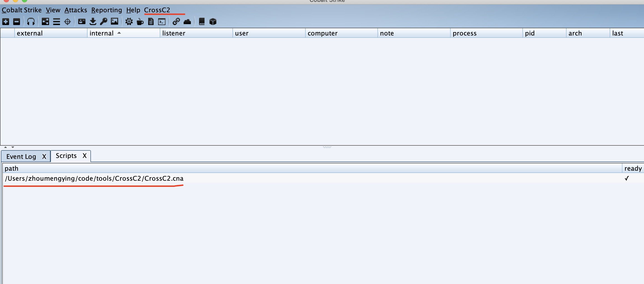Open Listeners via headphones icon

click(31, 22)
